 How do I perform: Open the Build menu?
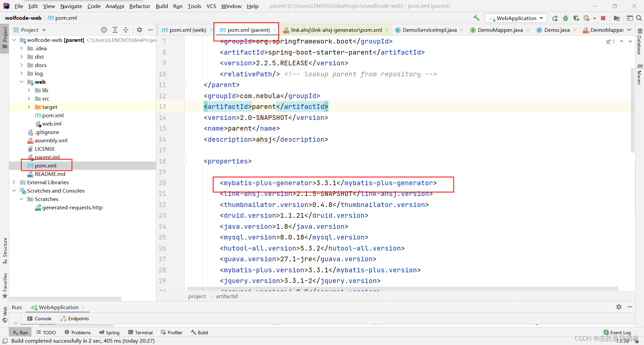(x=161, y=6)
